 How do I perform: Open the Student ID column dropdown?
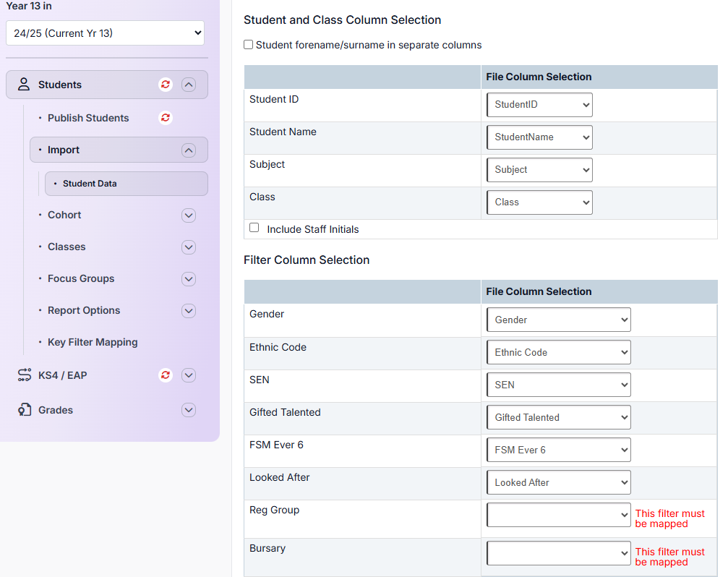[539, 105]
